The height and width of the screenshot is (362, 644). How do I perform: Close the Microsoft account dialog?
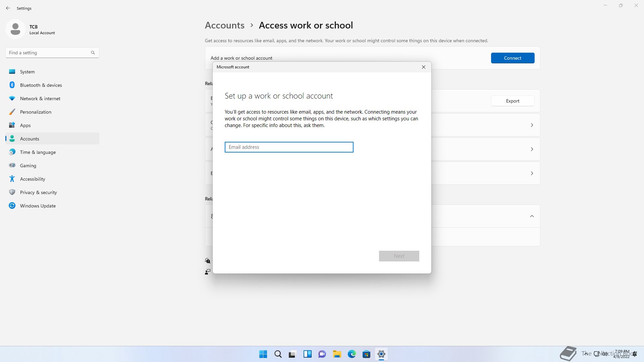point(424,67)
